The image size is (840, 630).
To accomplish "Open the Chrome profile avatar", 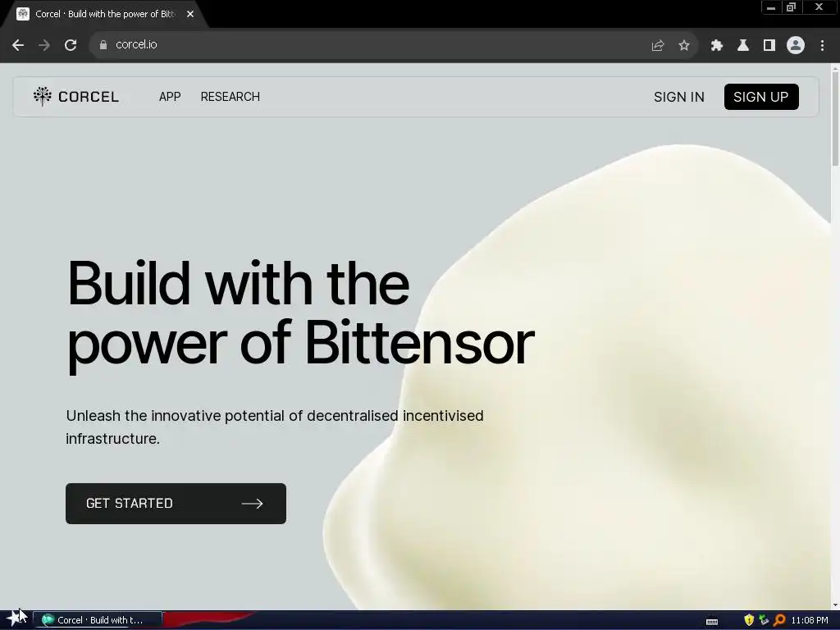I will click(796, 45).
